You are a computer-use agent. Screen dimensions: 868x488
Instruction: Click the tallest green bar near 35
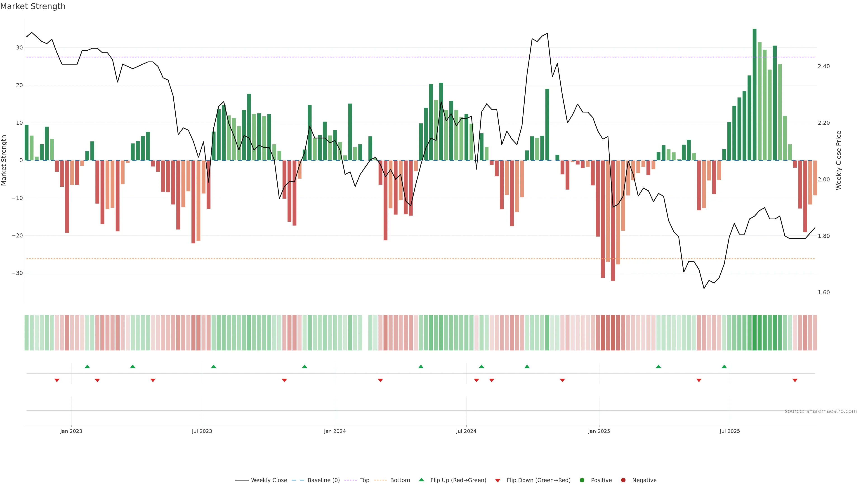[x=755, y=94]
